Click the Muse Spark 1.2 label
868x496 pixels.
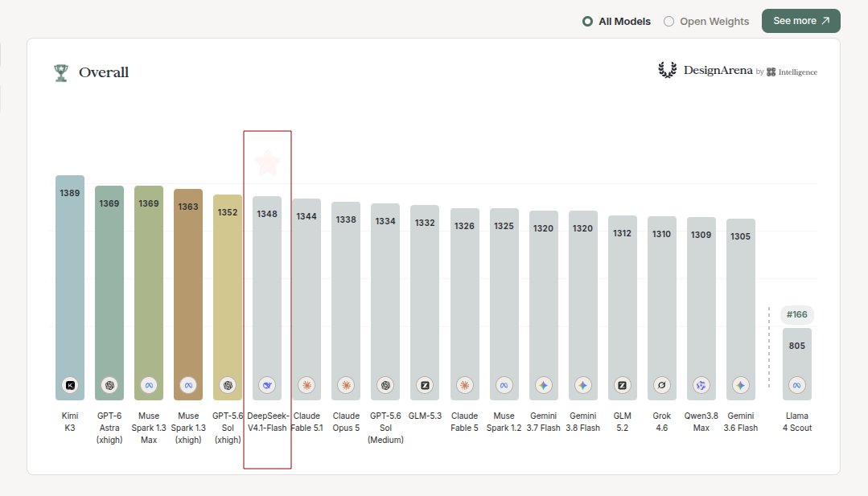pos(504,422)
